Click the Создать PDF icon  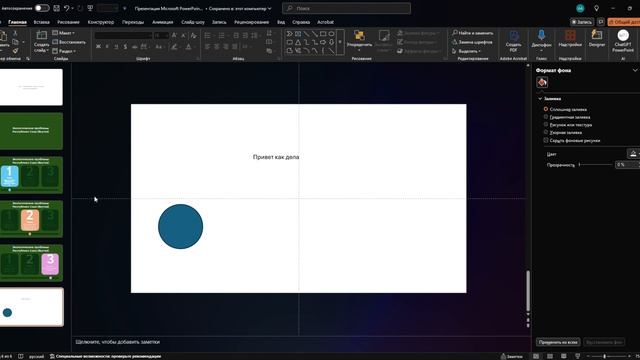click(513, 36)
